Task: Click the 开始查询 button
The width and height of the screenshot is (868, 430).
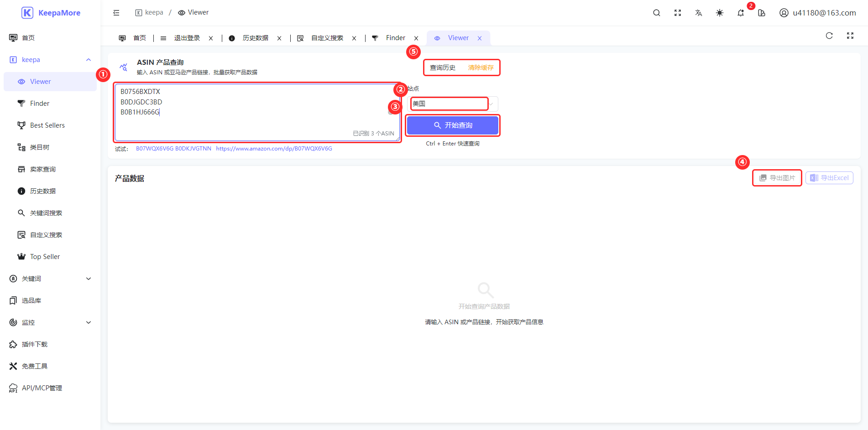Action: coord(453,125)
